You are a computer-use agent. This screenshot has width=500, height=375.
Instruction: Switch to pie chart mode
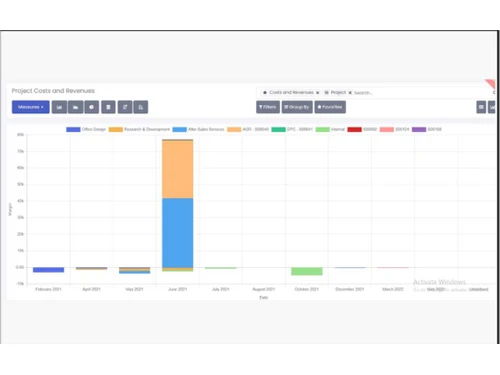[91, 107]
